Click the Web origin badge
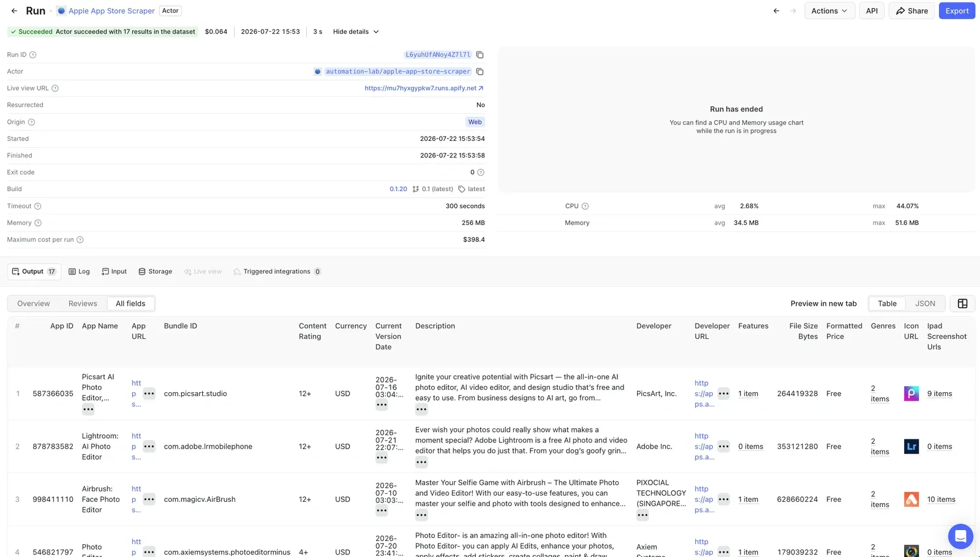This screenshot has width=980, height=557. [475, 122]
